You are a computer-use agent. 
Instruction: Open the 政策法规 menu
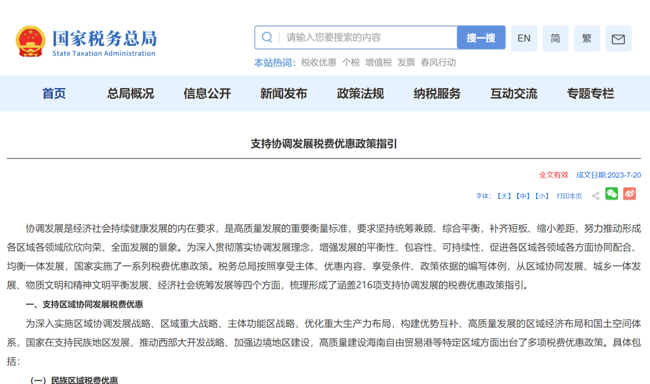click(x=360, y=94)
